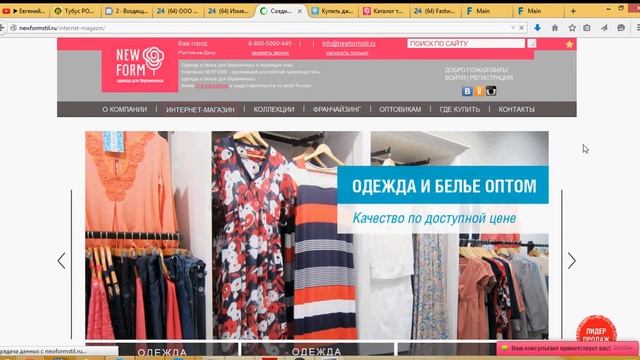This screenshot has height=360, width=640.
Task: Click the write letter link under email
Action: (347, 53)
